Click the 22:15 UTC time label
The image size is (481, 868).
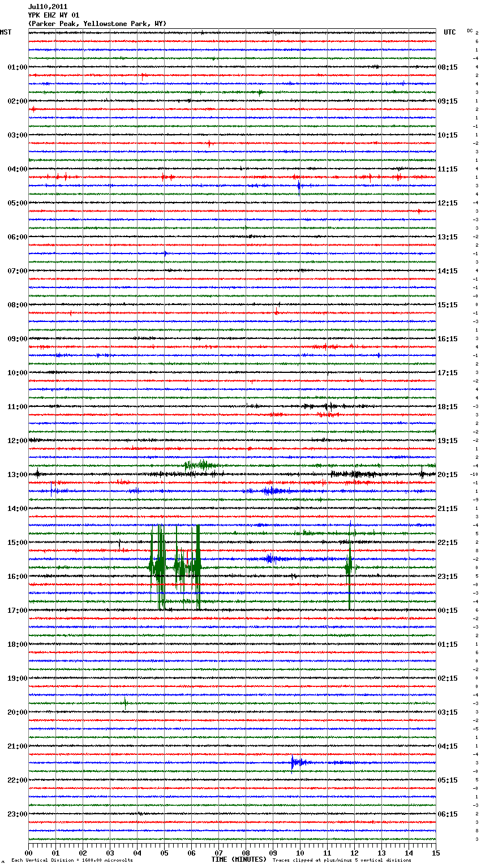(x=448, y=543)
